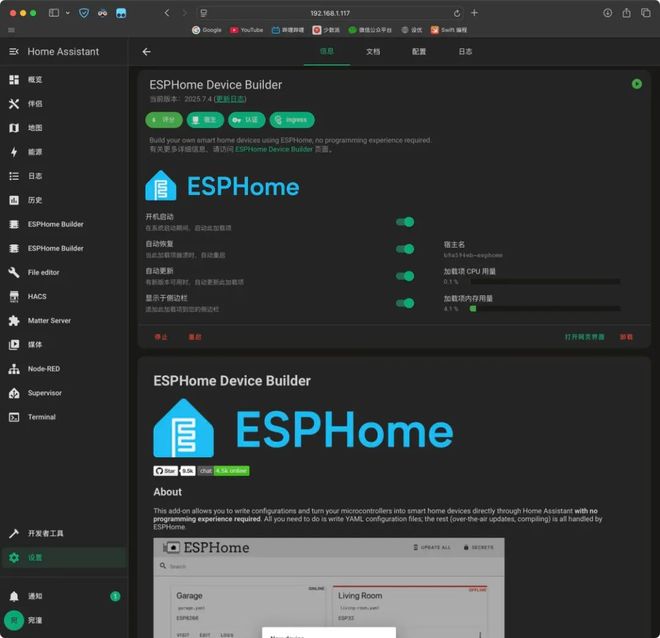Reload the page in Safari
The width and height of the screenshot is (660, 638).
click(x=457, y=13)
